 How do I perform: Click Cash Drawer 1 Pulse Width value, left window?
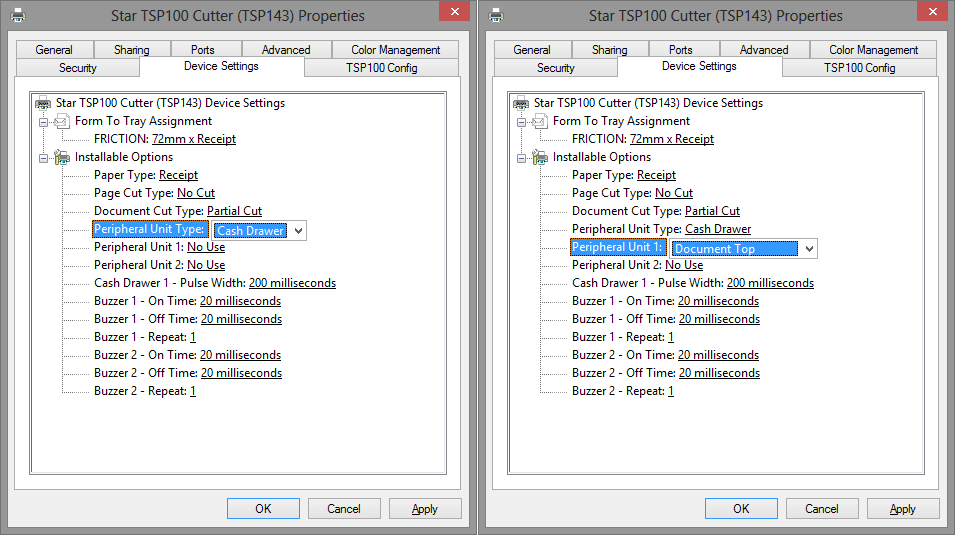pyautogui.click(x=292, y=283)
